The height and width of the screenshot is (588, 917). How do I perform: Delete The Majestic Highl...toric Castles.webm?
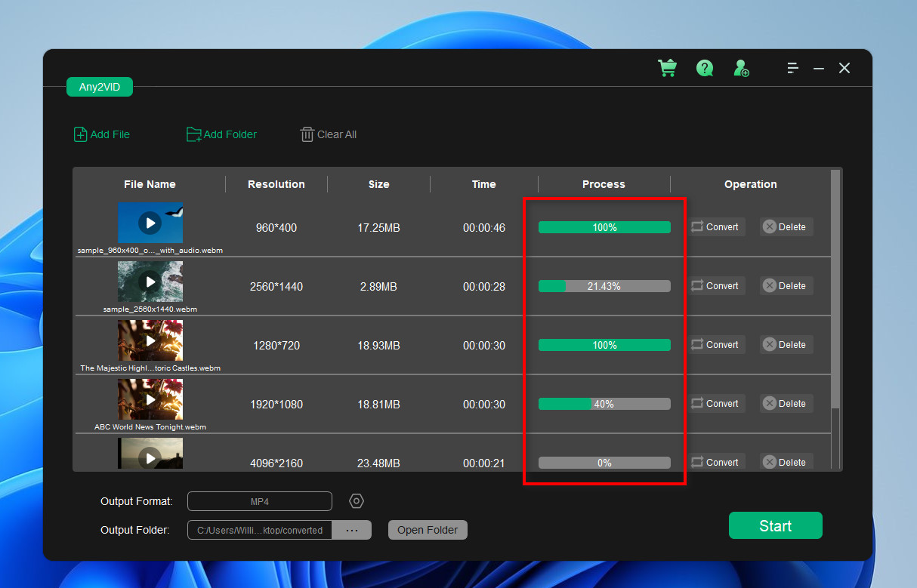(x=786, y=344)
